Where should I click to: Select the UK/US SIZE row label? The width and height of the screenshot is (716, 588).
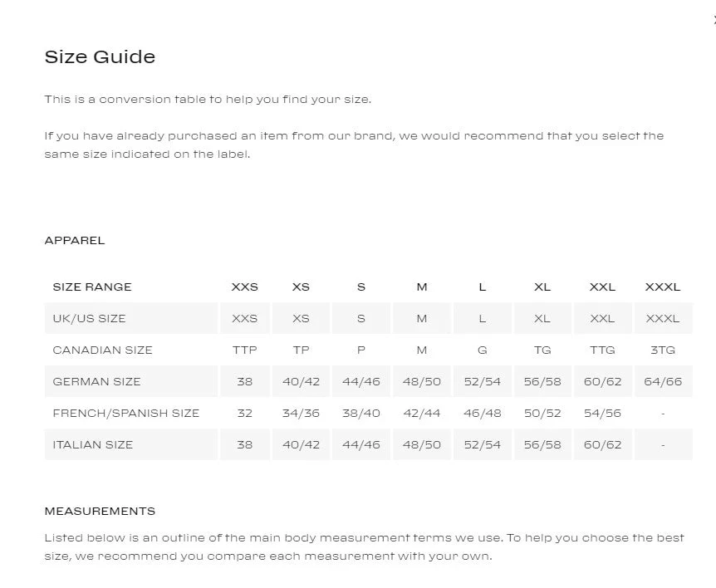tap(89, 318)
